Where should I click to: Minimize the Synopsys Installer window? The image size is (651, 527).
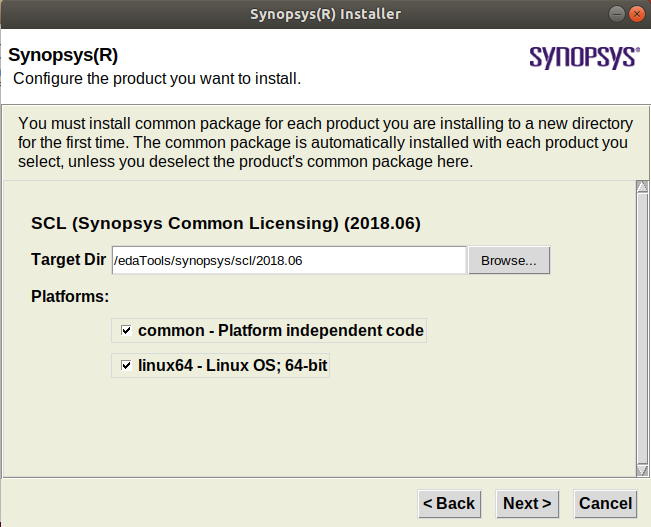pos(617,14)
